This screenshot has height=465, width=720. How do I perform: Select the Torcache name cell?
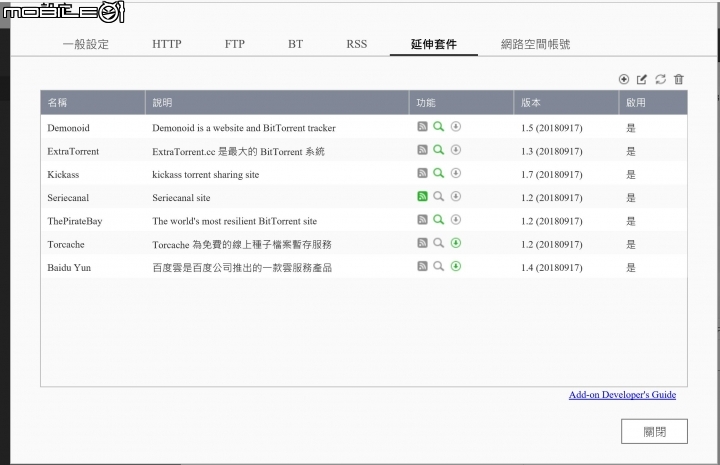pyautogui.click(x=66, y=245)
